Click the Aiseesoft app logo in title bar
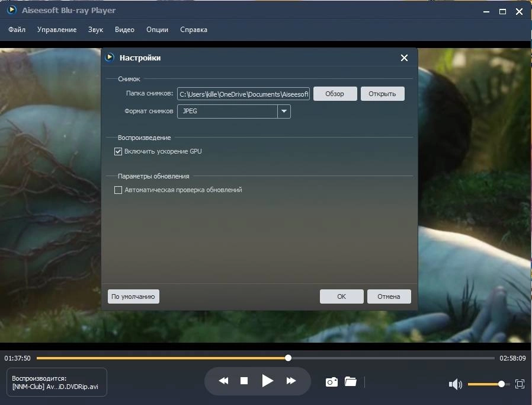The width and height of the screenshot is (532, 405). (11, 10)
